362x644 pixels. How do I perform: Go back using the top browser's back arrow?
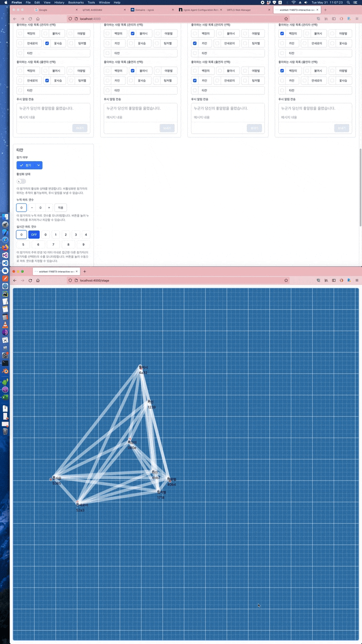[x=15, y=19]
